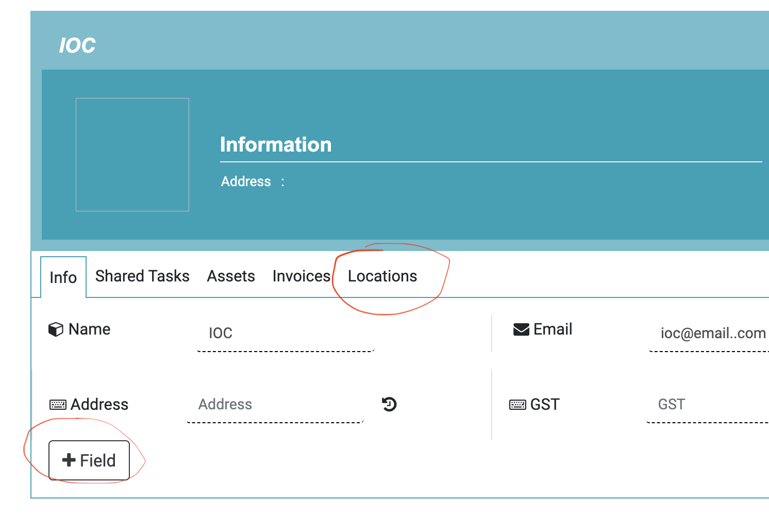Click the Email input showing ioc@email..com
The width and height of the screenshot is (769, 532).
click(x=711, y=334)
